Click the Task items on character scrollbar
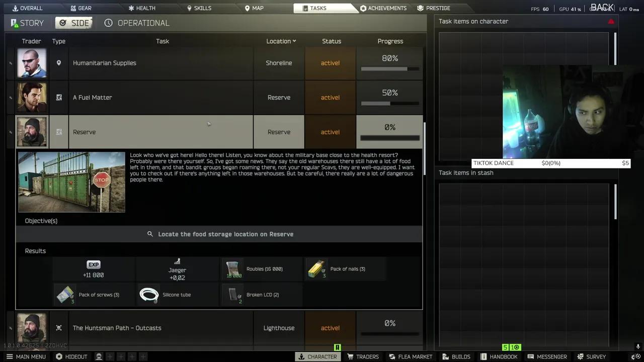Viewport: 644px width, 362px height. pos(615,49)
